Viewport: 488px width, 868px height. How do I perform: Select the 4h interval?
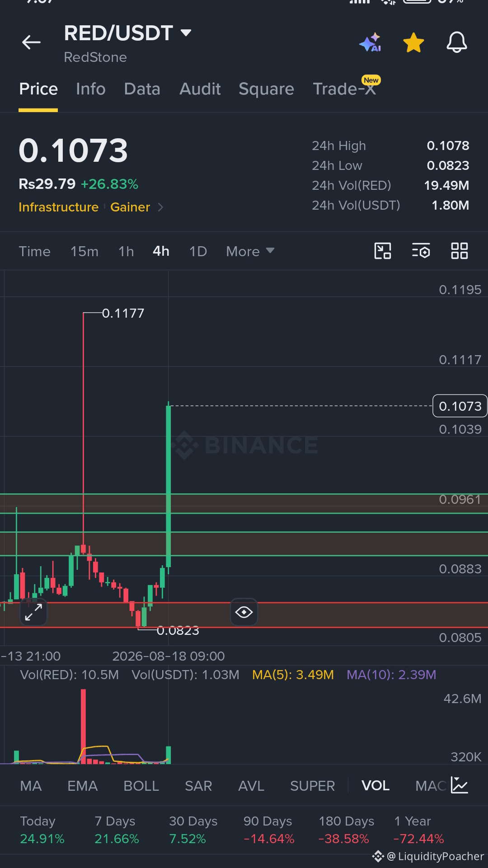tap(161, 251)
